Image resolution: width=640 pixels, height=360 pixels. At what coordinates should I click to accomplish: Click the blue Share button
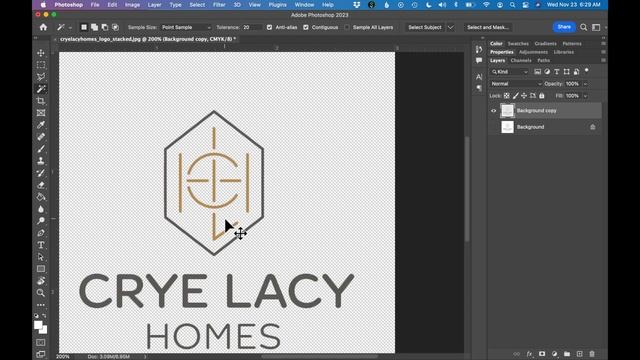[x=564, y=27]
